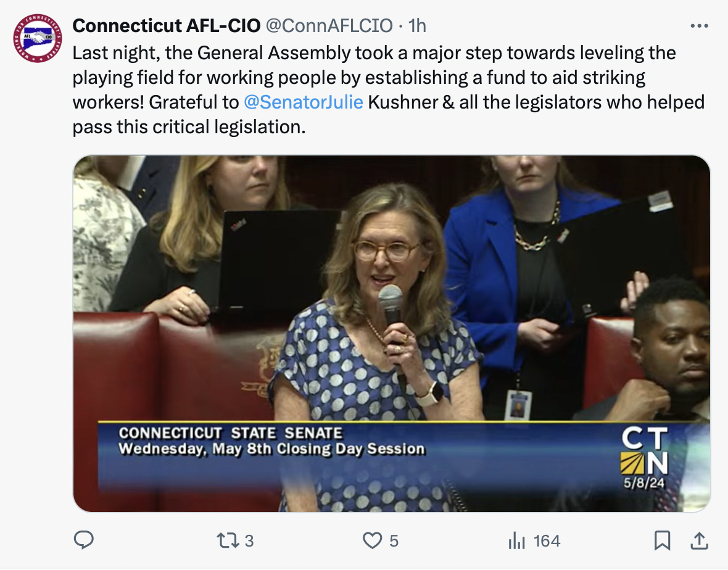Viewport: 728px width, 570px height.
Task: Open the view analytics bar chart icon
Action: pyautogui.click(x=516, y=541)
